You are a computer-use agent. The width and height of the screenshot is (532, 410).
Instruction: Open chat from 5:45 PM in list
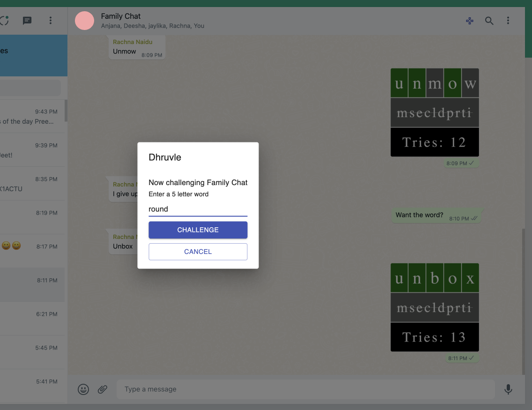click(x=32, y=352)
